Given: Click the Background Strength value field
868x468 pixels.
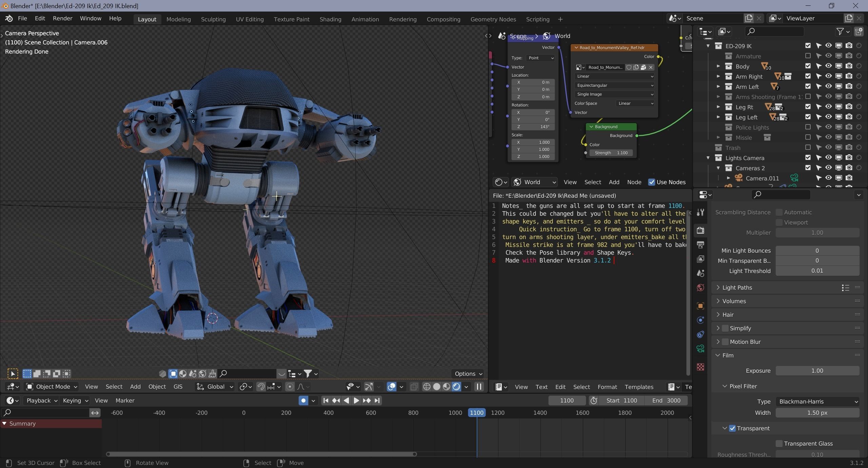Looking at the screenshot, I should click(611, 153).
